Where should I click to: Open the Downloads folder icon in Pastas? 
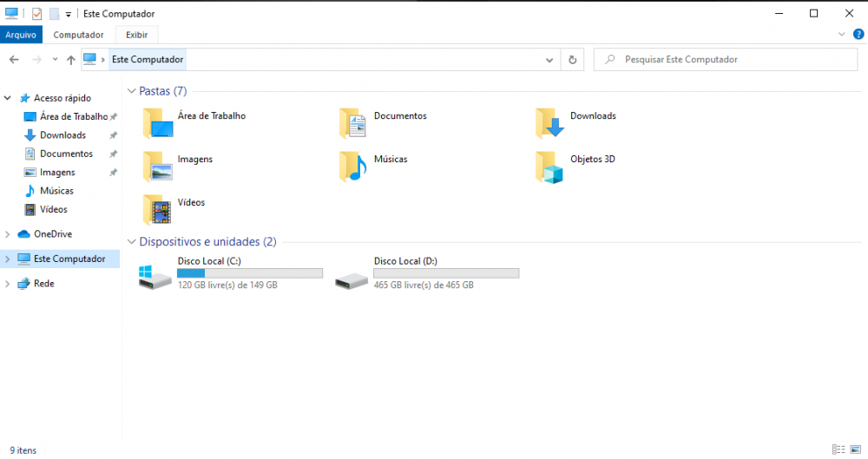click(550, 123)
